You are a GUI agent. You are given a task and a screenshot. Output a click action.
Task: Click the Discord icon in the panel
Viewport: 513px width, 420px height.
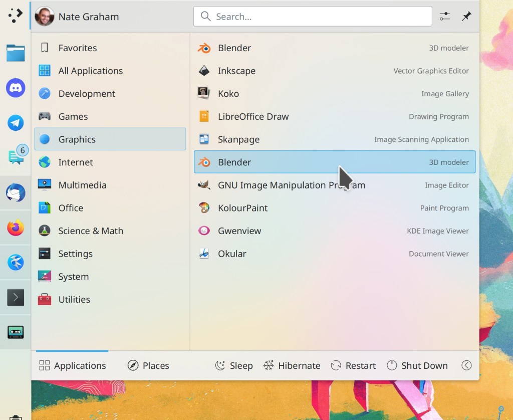[16, 88]
